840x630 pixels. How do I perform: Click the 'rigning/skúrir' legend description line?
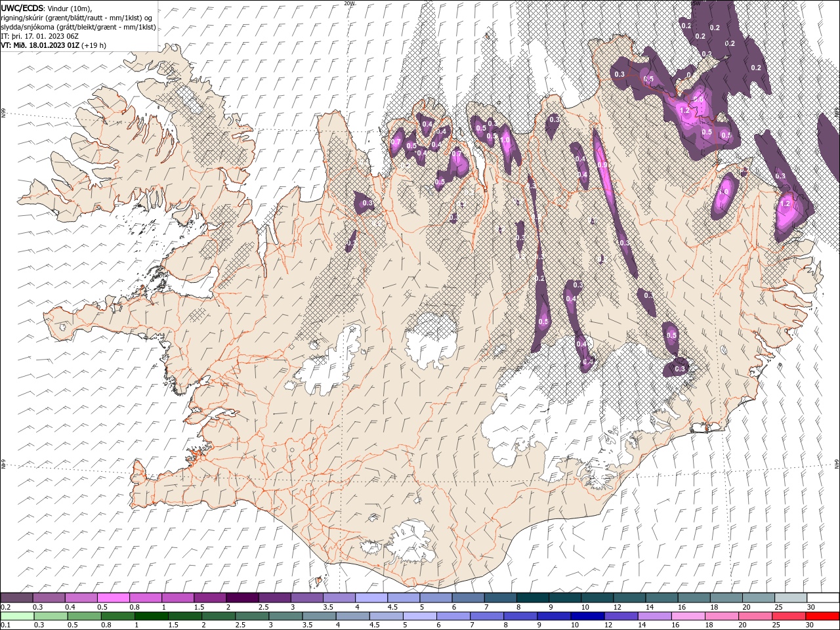tap(76, 18)
